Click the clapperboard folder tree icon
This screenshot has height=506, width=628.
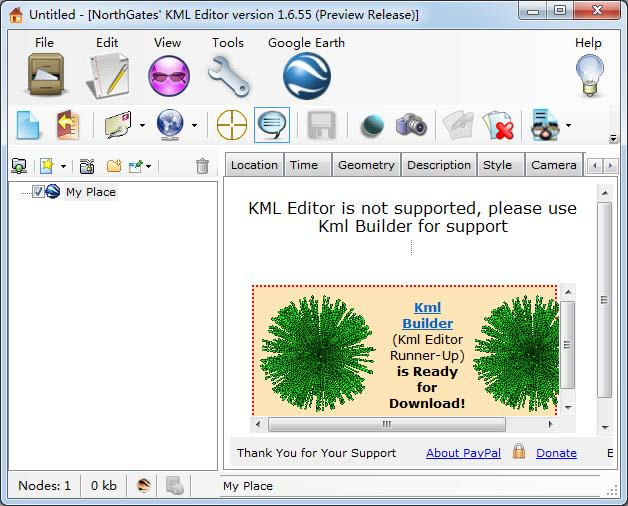(87, 166)
